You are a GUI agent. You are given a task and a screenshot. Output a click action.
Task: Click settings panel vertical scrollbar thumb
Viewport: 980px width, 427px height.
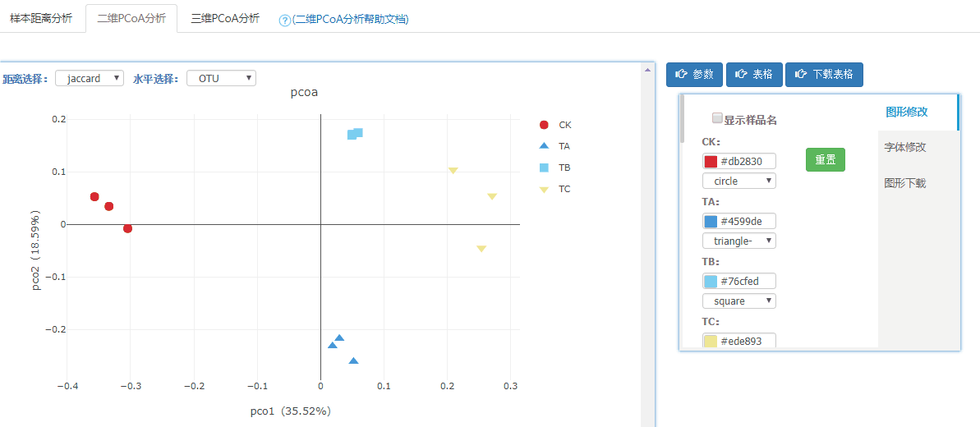pyautogui.click(x=683, y=119)
